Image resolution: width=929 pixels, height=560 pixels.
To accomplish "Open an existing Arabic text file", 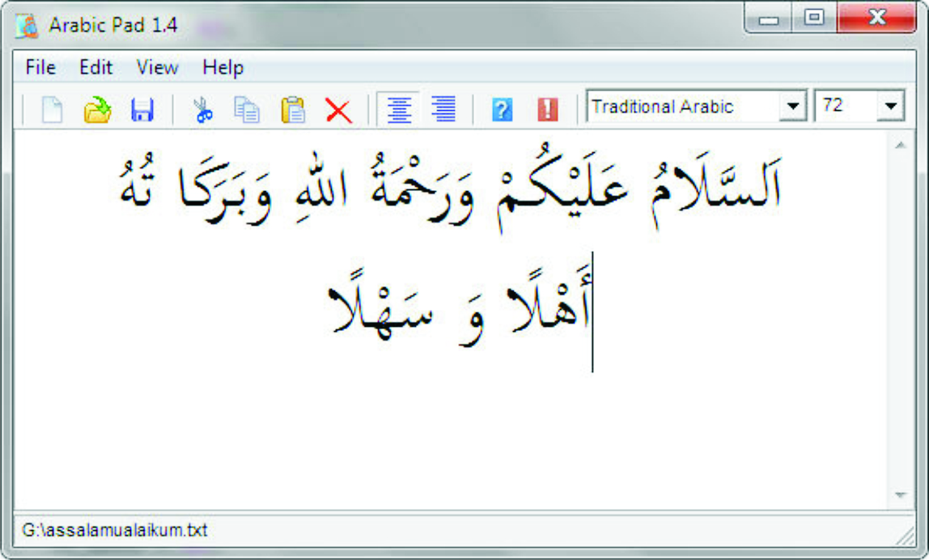I will click(97, 109).
